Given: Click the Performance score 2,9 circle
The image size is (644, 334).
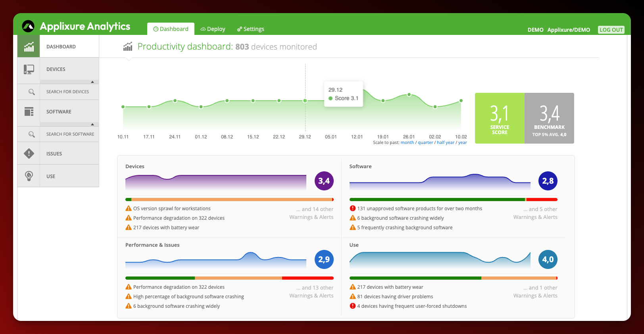Looking at the screenshot, I should 324,259.
